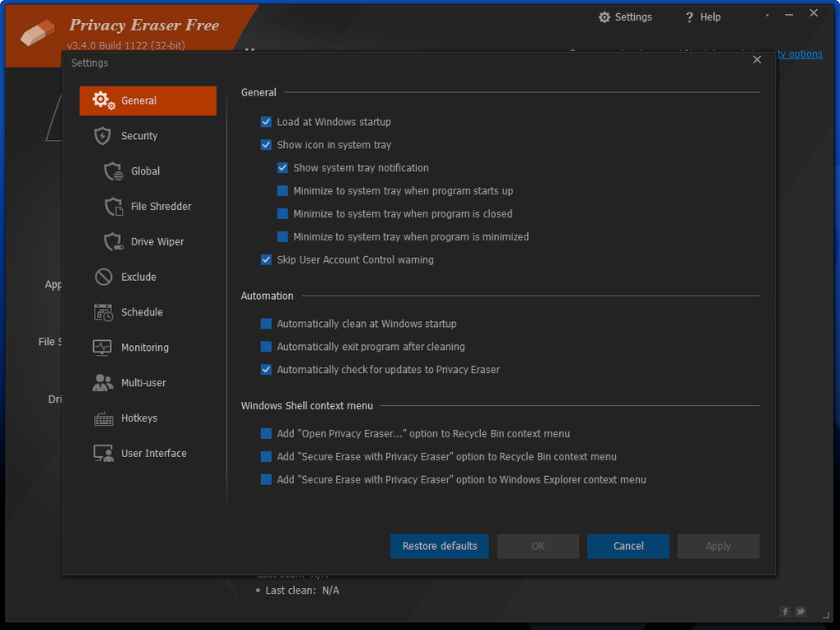Enable Add Open Privacy Eraser to Recycle Bin menu

(x=266, y=433)
